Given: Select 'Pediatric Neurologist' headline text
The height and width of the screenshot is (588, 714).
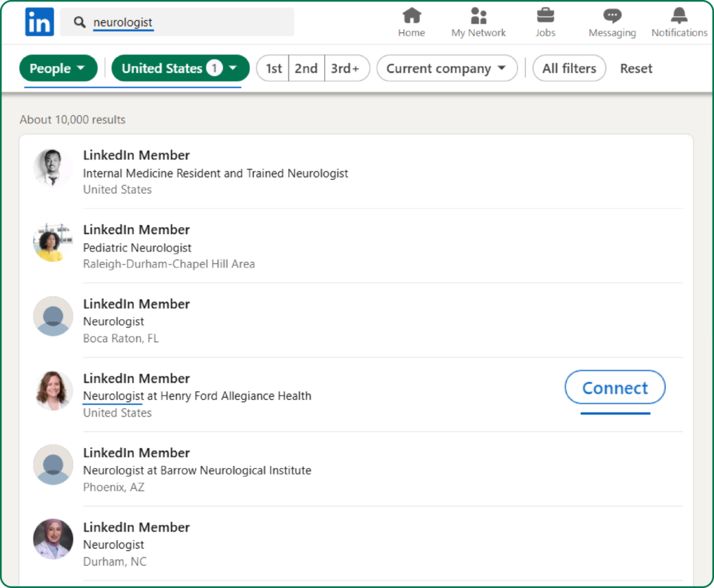Looking at the screenshot, I should pos(137,247).
